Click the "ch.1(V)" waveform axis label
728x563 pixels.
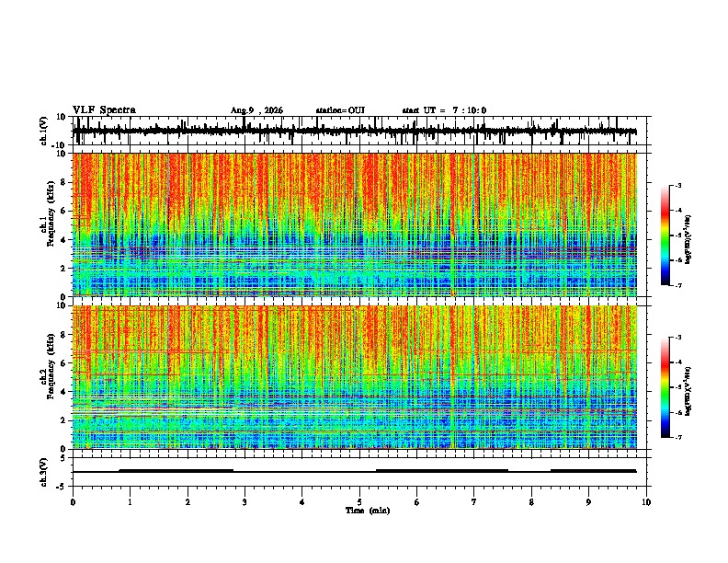click(x=44, y=131)
